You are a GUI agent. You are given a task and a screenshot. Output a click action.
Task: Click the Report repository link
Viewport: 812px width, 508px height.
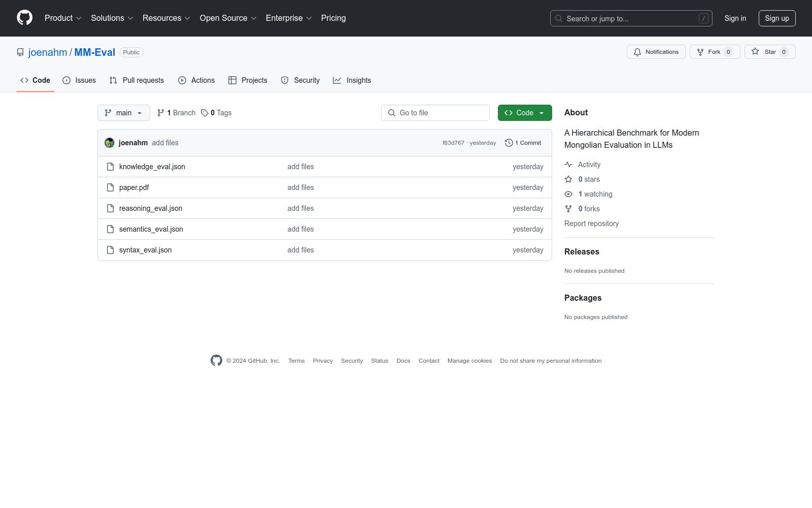591,224
